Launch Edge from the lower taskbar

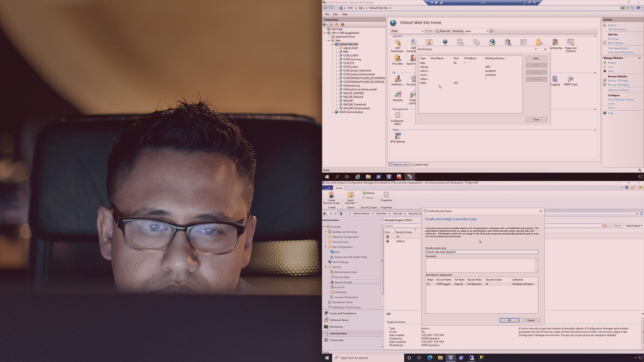430,357
